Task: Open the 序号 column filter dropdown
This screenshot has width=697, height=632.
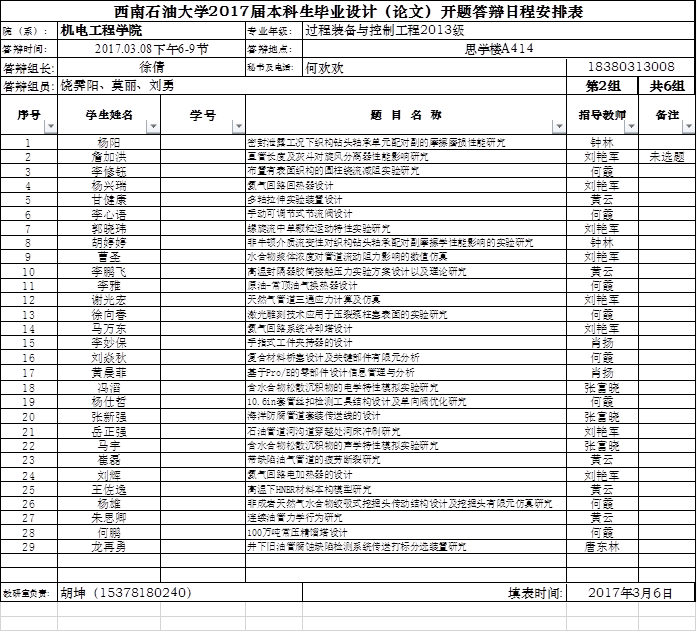Action: 50,127
